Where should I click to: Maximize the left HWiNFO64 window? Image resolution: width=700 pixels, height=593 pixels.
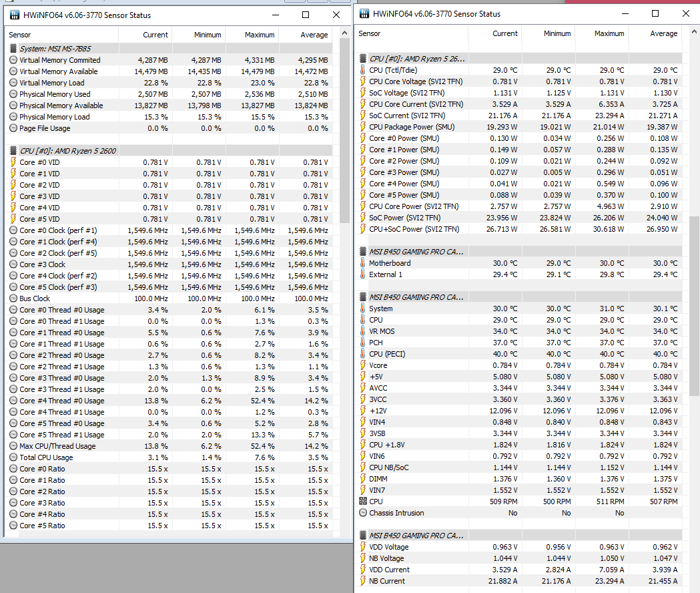tap(306, 15)
